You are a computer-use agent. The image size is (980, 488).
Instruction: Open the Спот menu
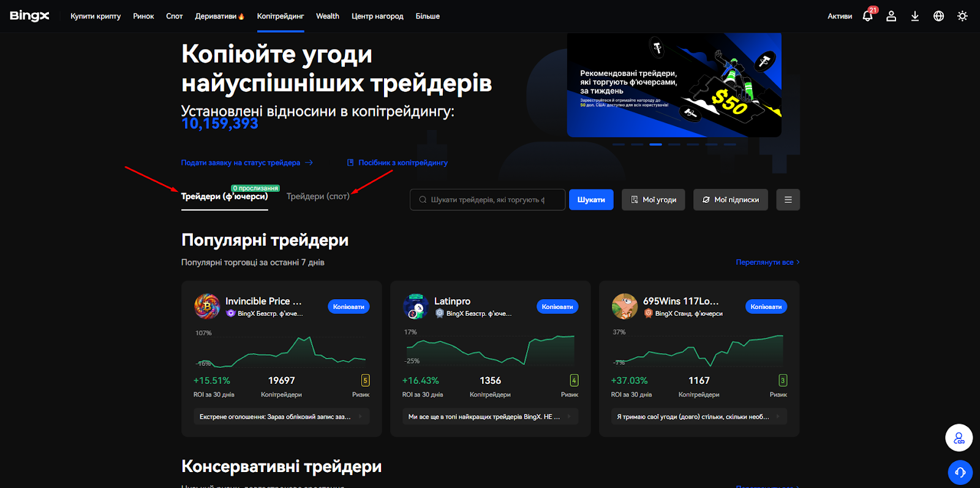(x=175, y=16)
